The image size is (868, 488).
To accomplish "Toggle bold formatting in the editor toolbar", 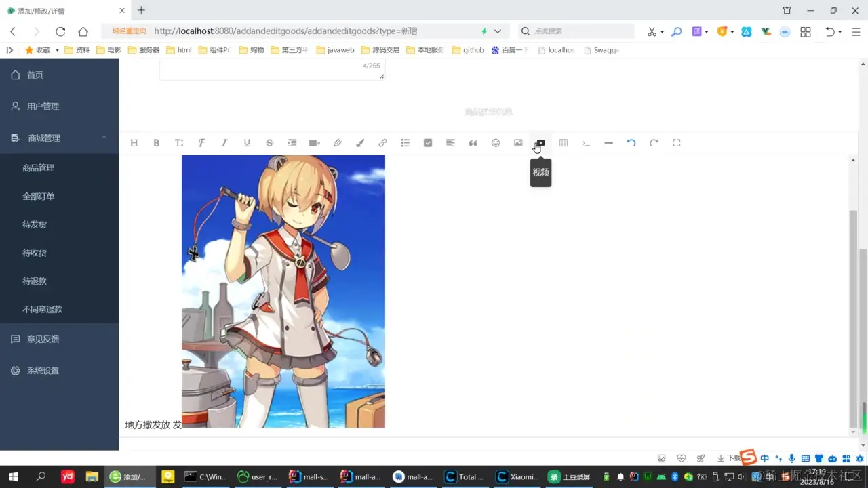I will tap(157, 143).
